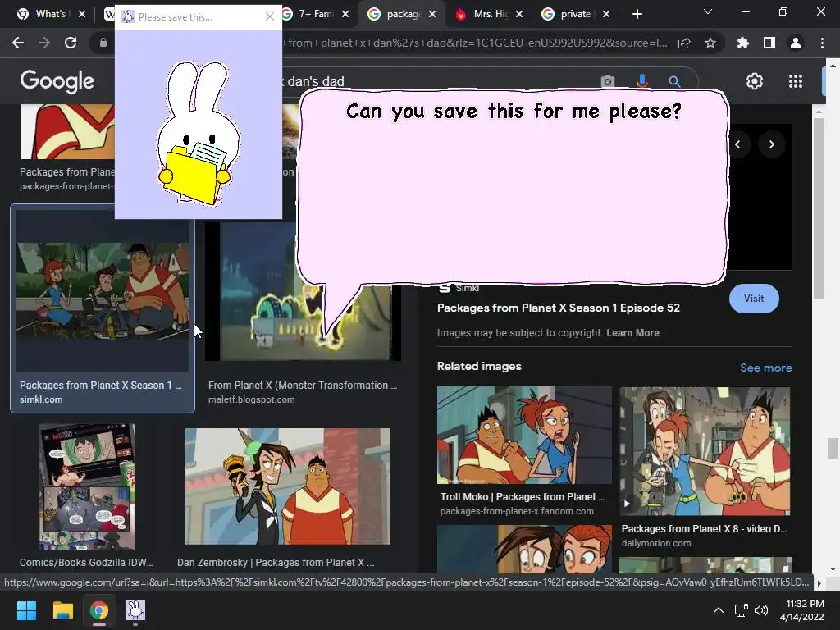Select the simkl.com image result thumbnail
The height and width of the screenshot is (630, 840).
click(103, 291)
